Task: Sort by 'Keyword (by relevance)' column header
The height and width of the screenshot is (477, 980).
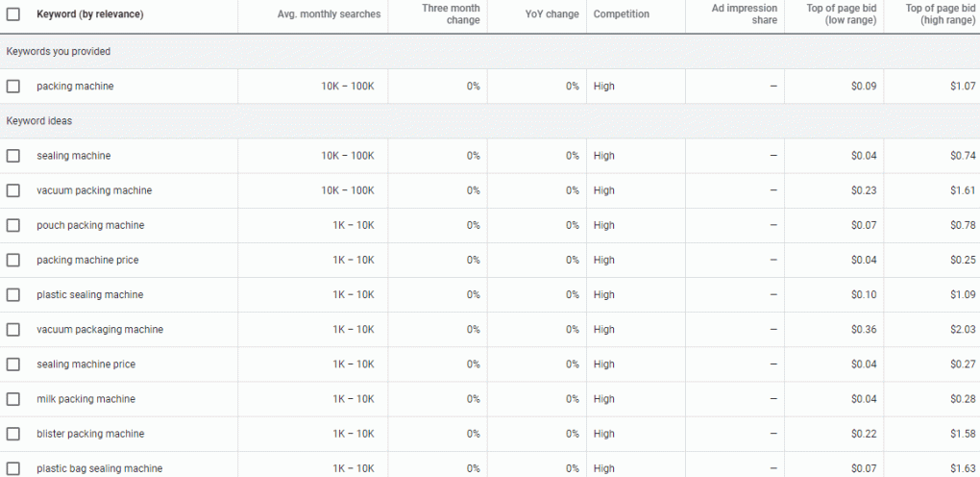Action: click(90, 13)
